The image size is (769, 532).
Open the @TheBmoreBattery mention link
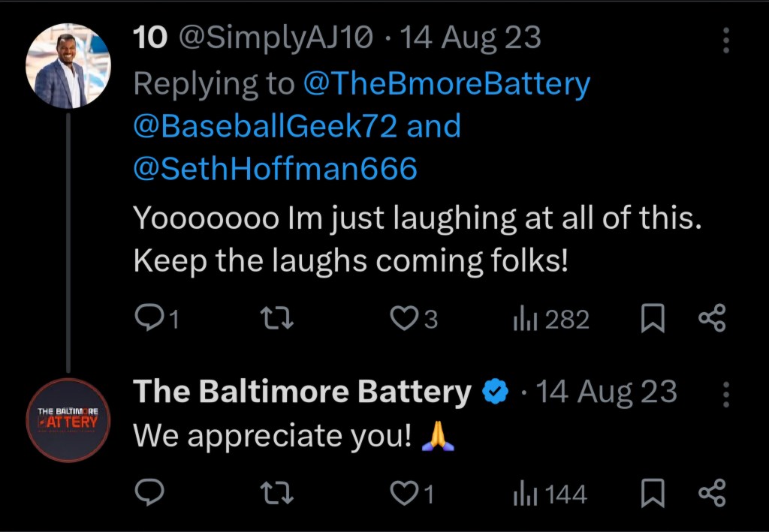point(446,83)
